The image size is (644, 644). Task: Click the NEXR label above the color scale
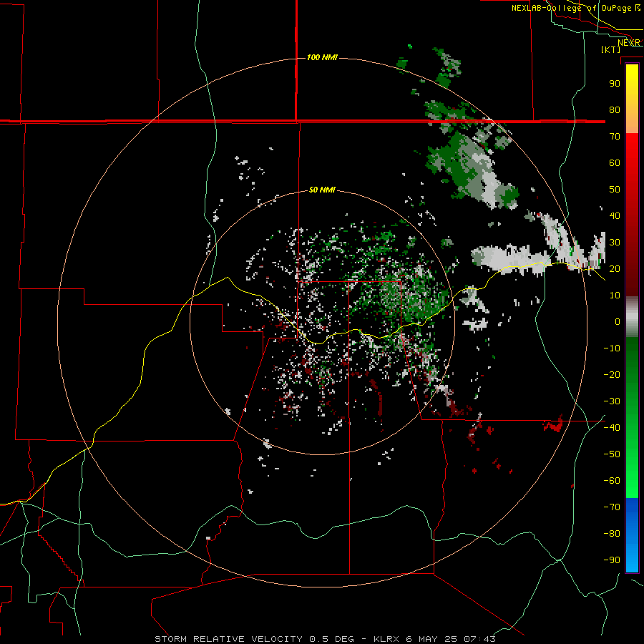pos(629,43)
